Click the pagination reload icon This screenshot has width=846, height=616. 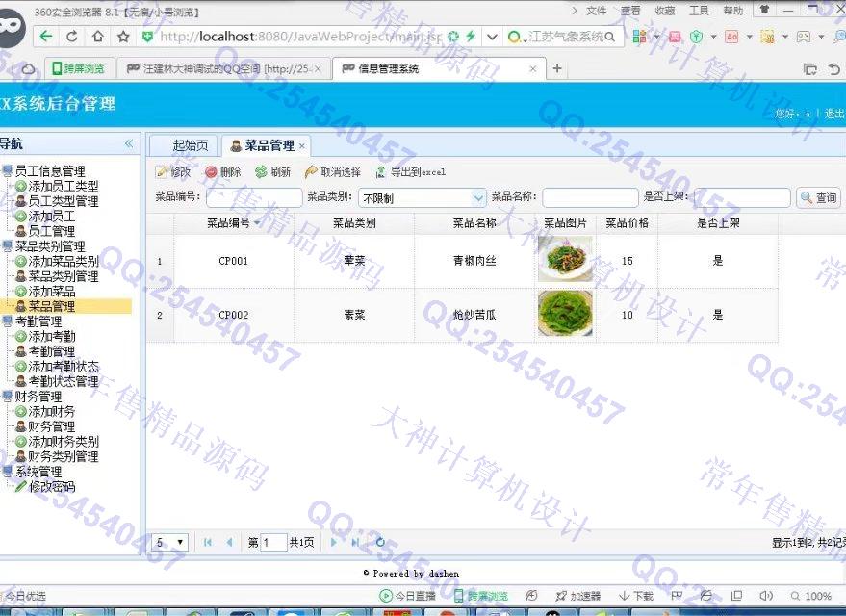pyautogui.click(x=380, y=543)
